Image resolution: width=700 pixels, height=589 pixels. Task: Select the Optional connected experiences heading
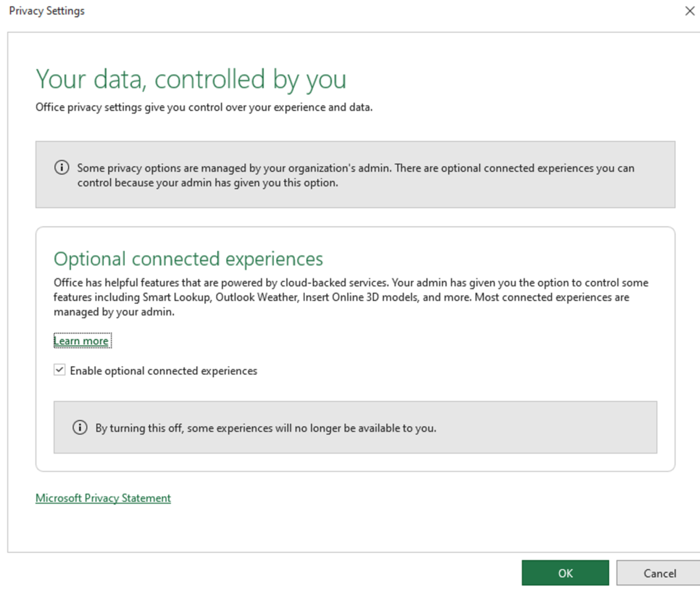tap(188, 259)
